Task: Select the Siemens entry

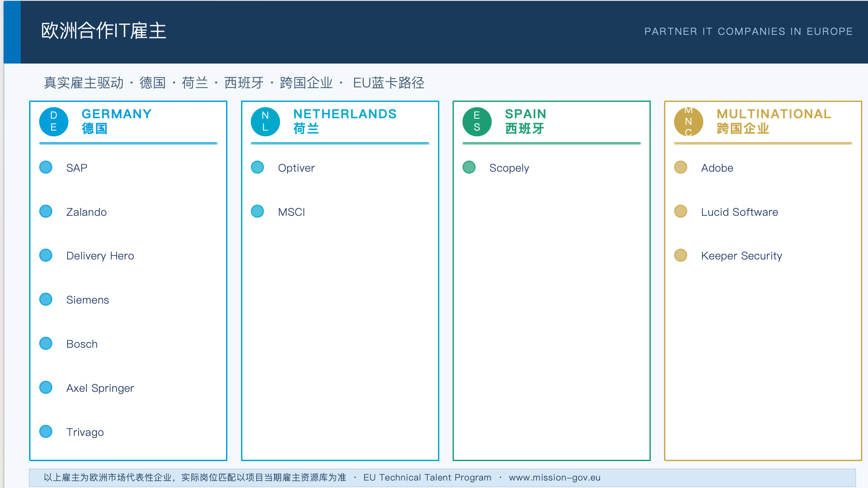Action: (87, 300)
